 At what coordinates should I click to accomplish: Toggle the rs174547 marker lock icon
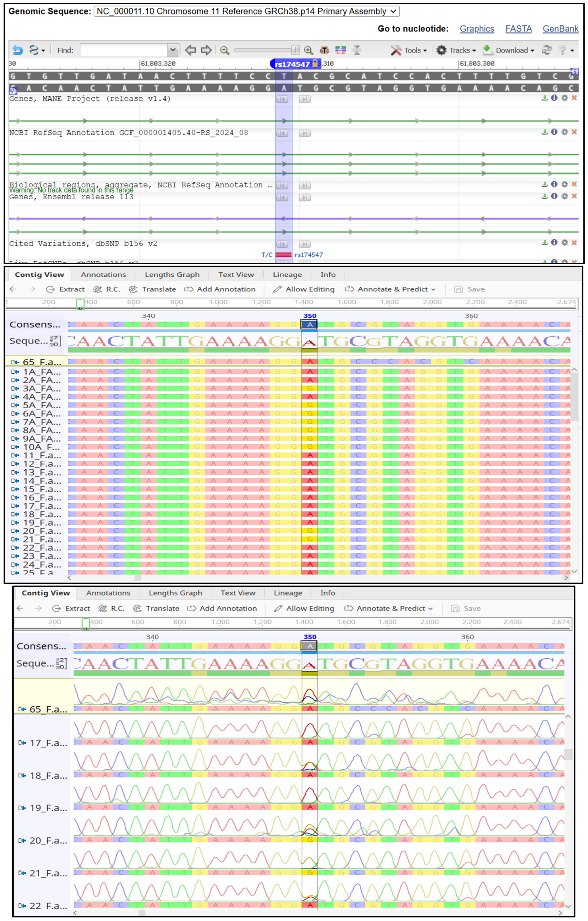(x=315, y=63)
